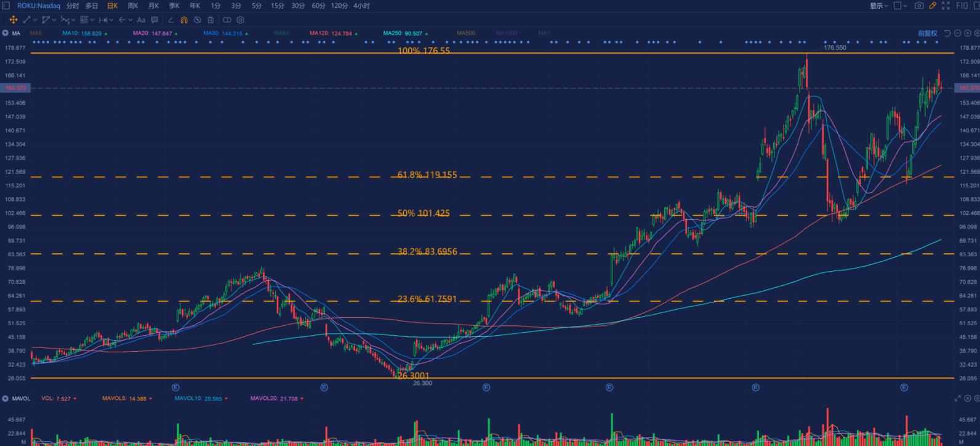Zoom in chart with the plus circle icon

[x=968, y=33]
